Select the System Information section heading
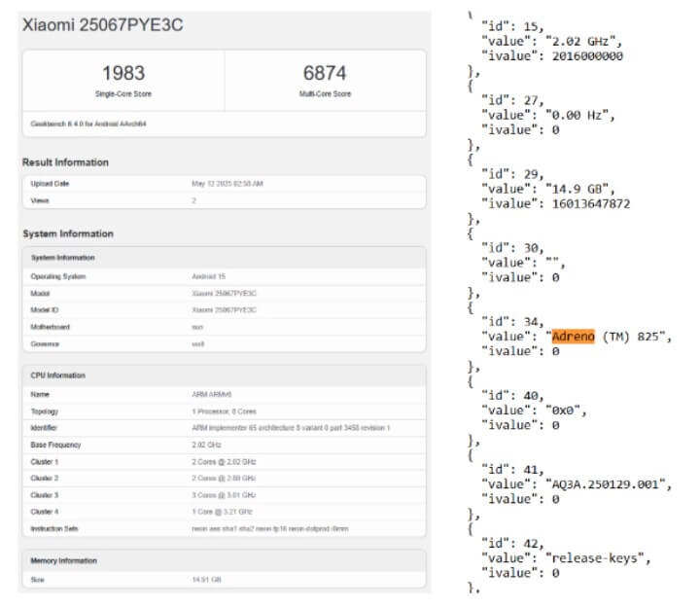 [67, 233]
